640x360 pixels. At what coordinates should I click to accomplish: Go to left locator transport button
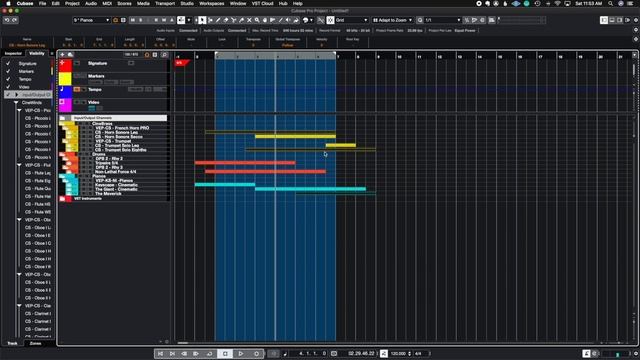[160, 353]
